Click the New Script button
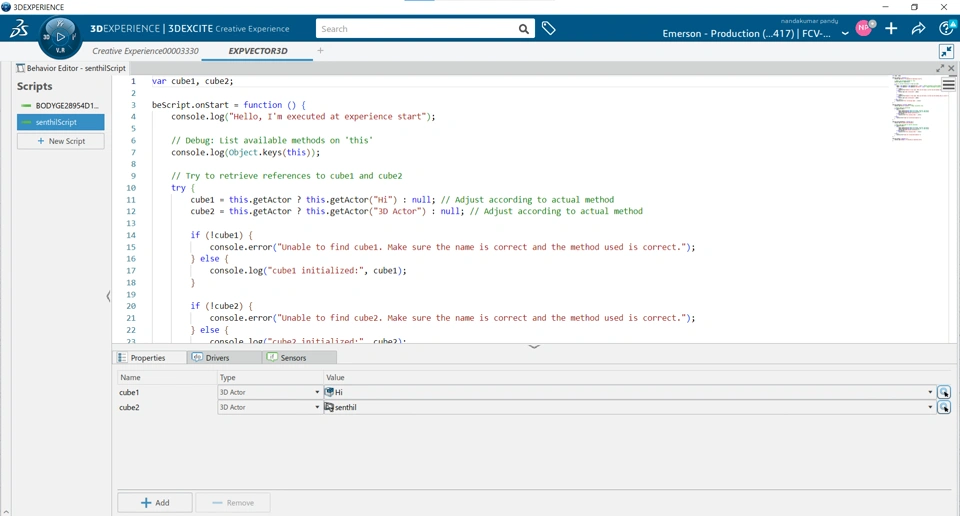The height and width of the screenshot is (516, 960). [61, 142]
